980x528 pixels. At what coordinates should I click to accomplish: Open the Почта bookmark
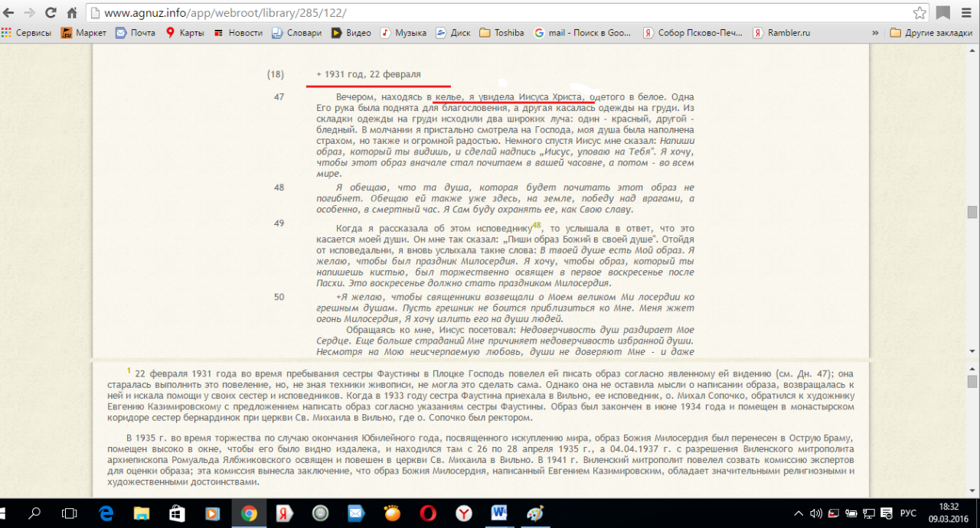tap(136, 33)
